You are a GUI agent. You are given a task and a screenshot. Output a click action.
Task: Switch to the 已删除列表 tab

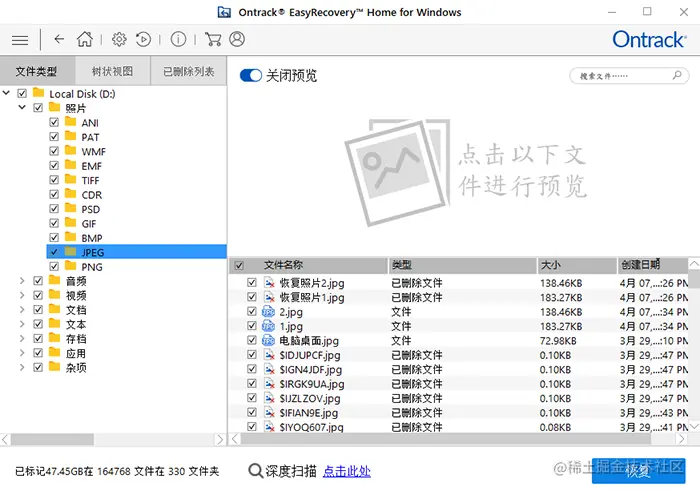pyautogui.click(x=188, y=71)
